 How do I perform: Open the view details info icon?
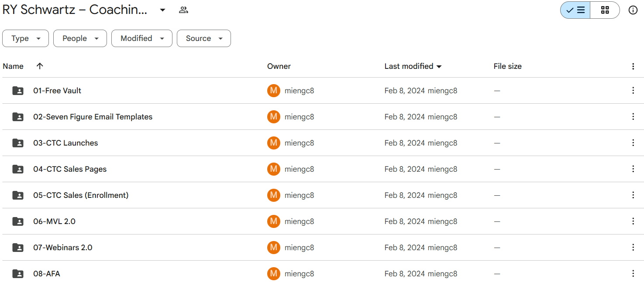pos(633,10)
